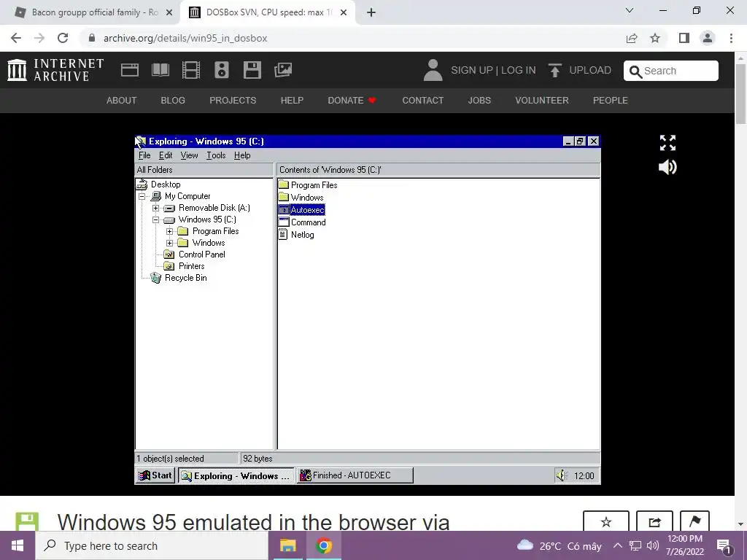Image resolution: width=747 pixels, height=560 pixels.
Task: Open the Internet Archive images icon
Action: [283, 70]
